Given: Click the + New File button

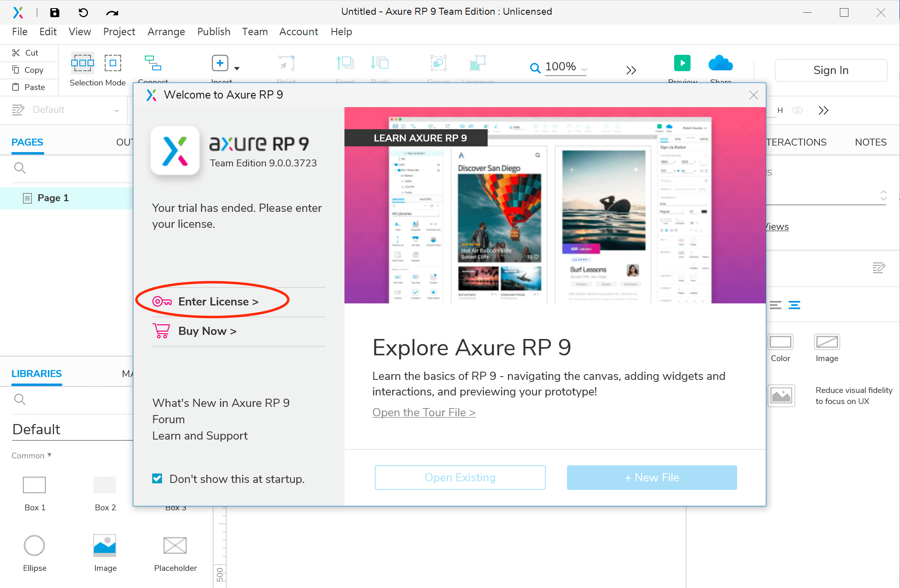Looking at the screenshot, I should pos(652,478).
